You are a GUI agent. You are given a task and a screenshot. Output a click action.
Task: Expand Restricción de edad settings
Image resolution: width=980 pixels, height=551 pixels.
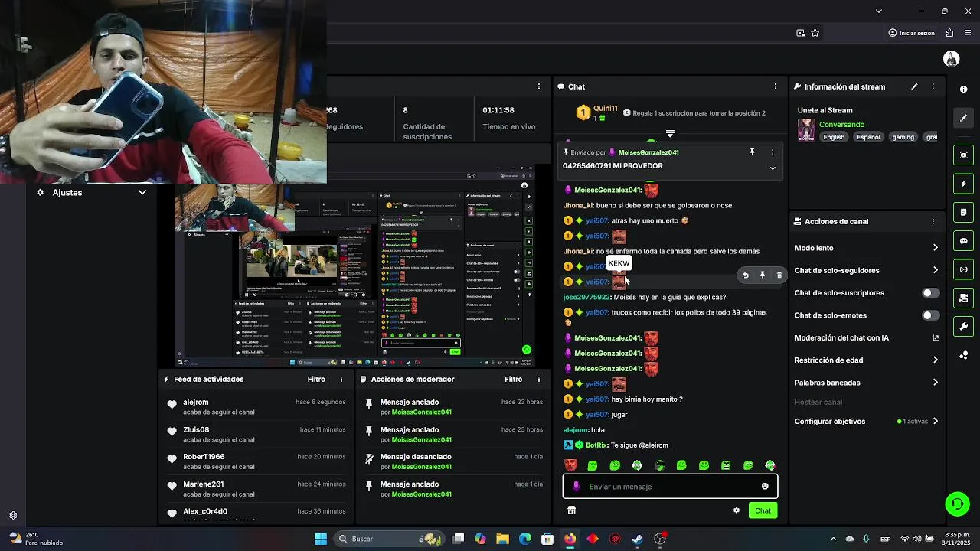(935, 360)
